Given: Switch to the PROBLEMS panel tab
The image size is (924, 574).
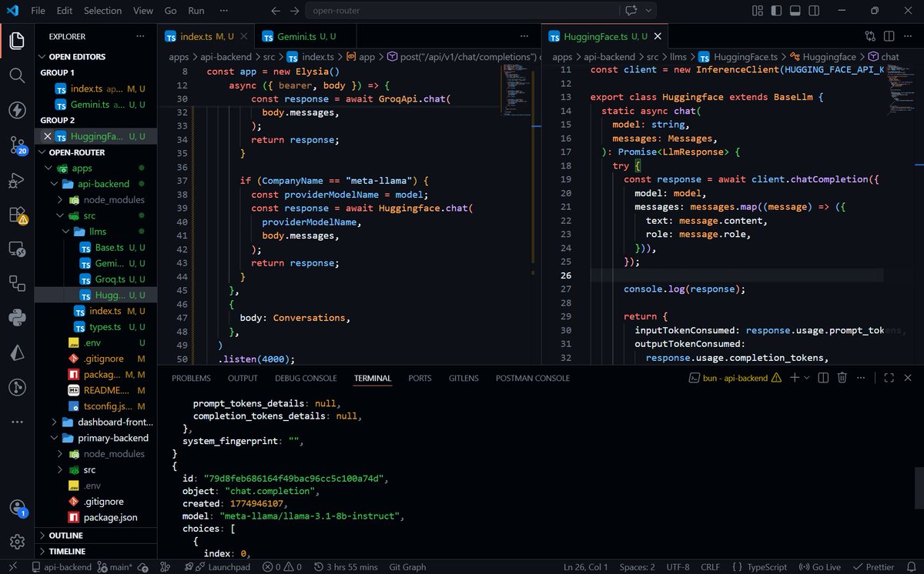Looking at the screenshot, I should click(191, 378).
